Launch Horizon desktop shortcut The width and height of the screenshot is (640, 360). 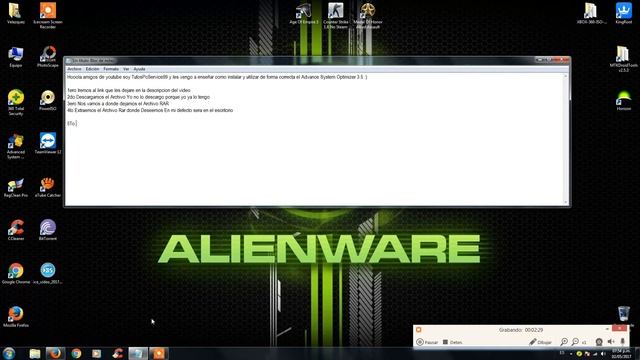point(624,100)
